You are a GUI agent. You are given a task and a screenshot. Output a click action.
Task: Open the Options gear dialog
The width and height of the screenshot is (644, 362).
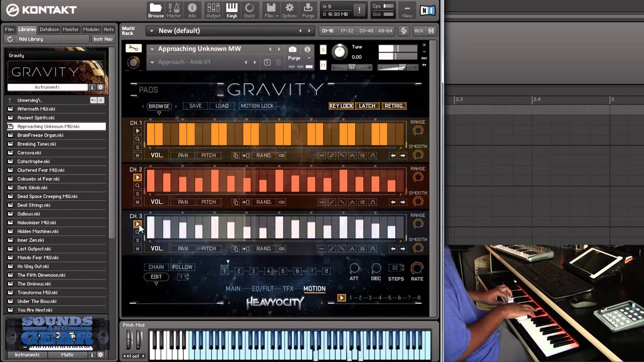click(289, 10)
